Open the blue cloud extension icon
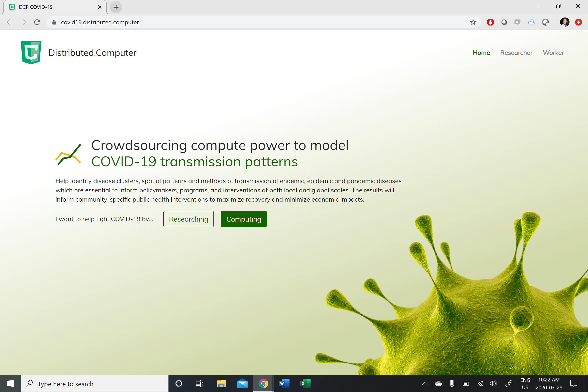588x392 pixels. click(x=531, y=22)
